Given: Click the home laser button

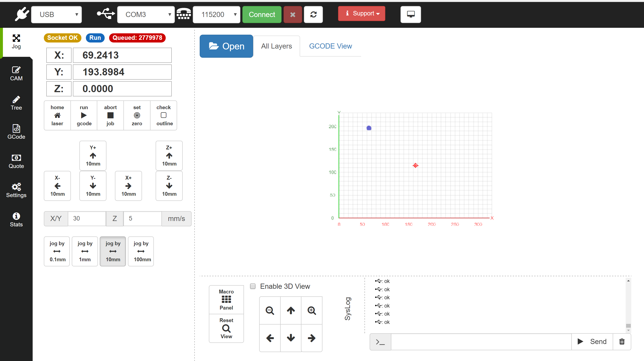Looking at the screenshot, I should 57,115.
